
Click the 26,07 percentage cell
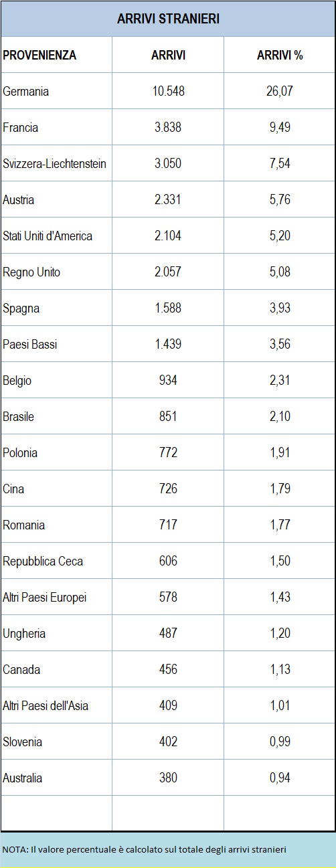click(280, 91)
